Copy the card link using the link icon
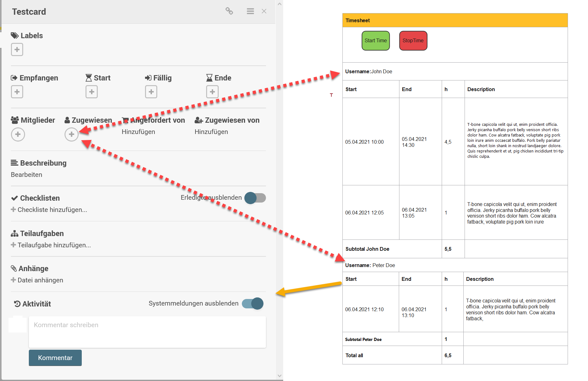588x381 pixels. coord(229,11)
